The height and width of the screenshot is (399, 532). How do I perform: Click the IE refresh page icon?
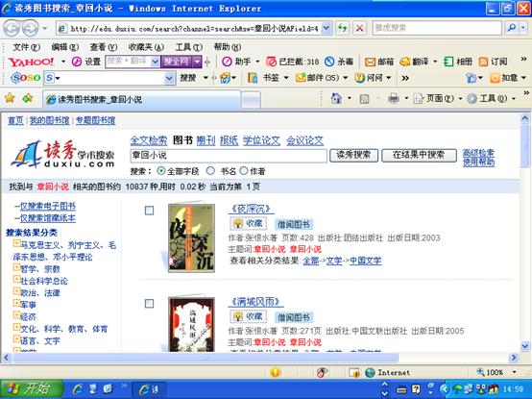342,28
